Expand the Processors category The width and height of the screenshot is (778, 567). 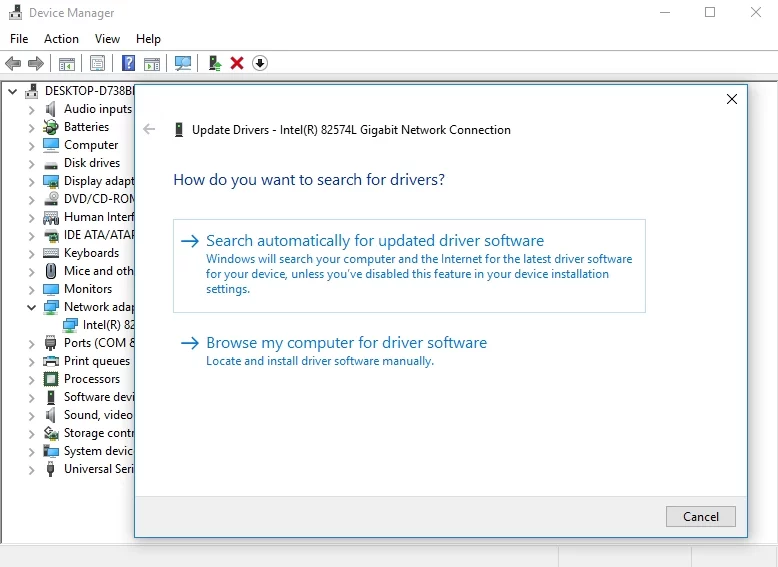[x=31, y=379]
